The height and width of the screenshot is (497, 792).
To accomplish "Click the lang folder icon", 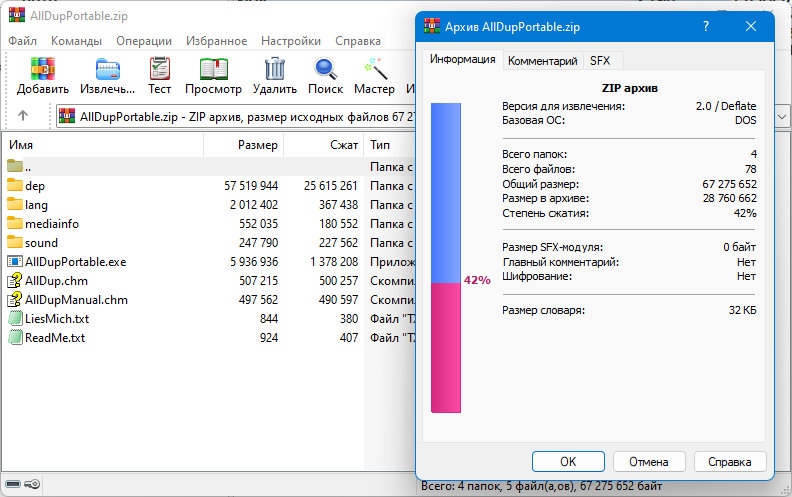I will point(15,204).
